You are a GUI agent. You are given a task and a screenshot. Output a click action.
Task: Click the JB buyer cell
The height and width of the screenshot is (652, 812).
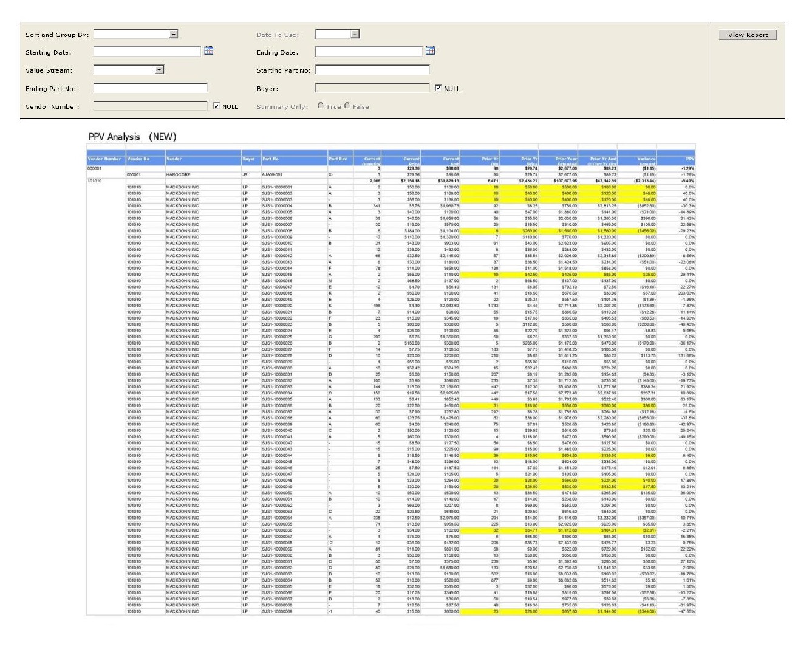pyautogui.click(x=245, y=174)
